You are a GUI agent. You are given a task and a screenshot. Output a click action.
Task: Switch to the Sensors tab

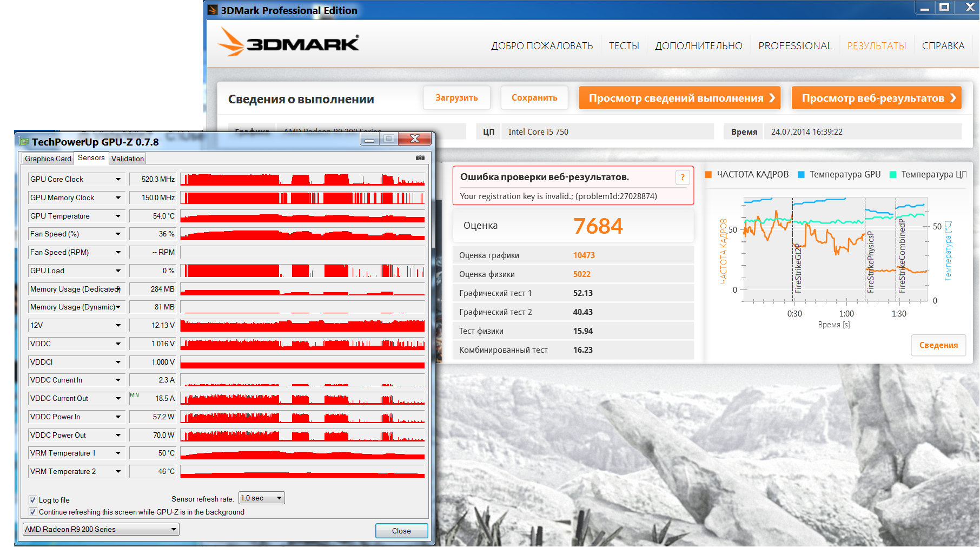coord(91,157)
